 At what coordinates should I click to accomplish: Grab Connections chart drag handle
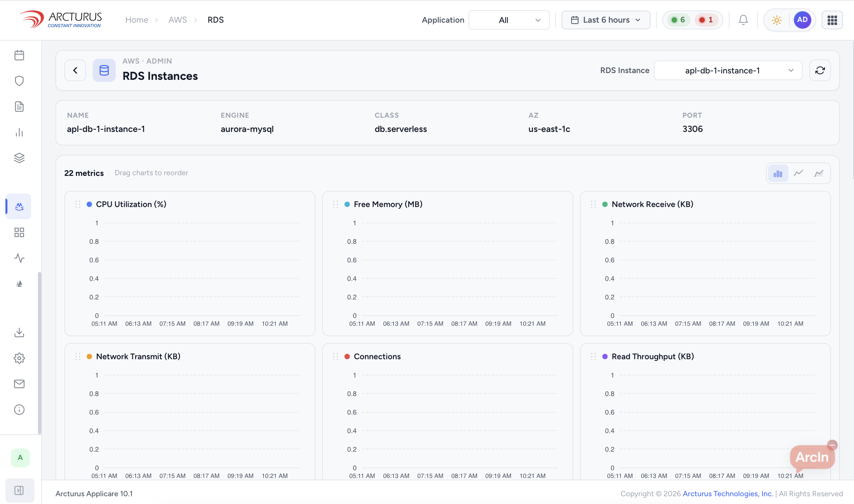336,357
